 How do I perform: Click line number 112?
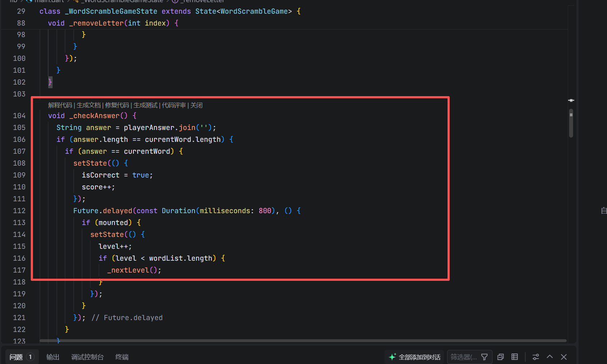19,211
